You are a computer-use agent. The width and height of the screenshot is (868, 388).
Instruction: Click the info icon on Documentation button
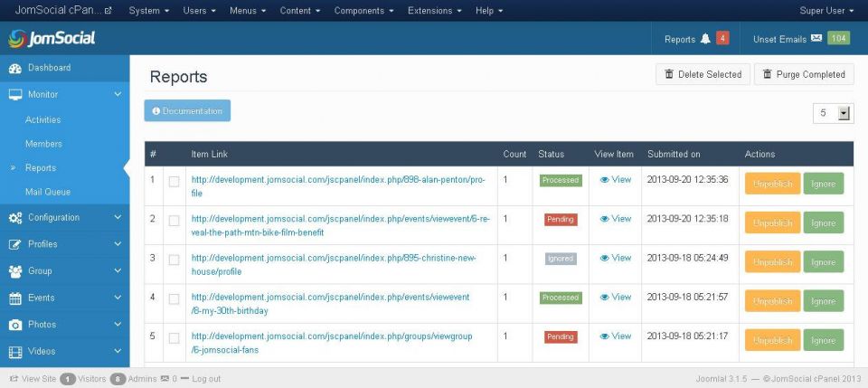point(156,111)
